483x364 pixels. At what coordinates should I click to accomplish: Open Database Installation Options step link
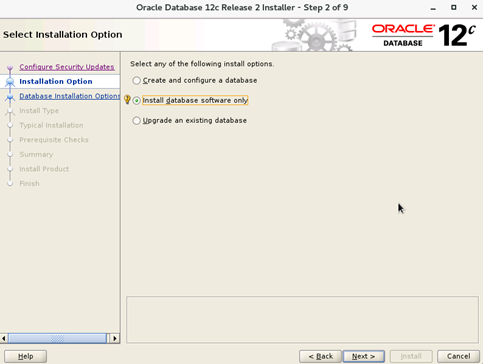click(x=69, y=96)
